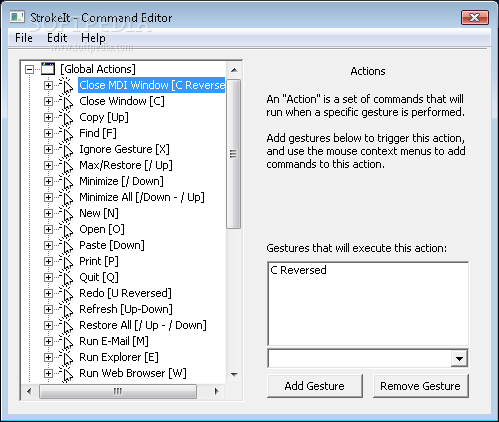Click gesture icon beside Find [F]
The height and width of the screenshot is (422, 499).
(66, 134)
